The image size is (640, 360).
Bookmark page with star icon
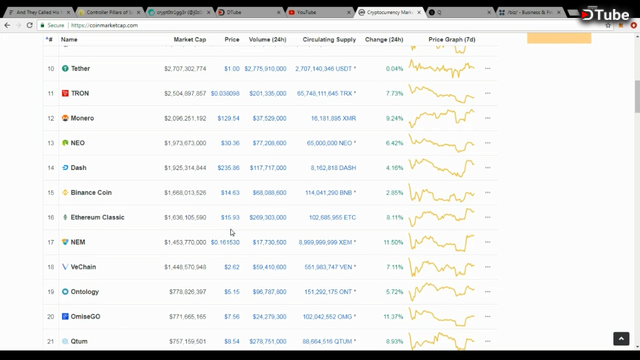click(x=608, y=25)
